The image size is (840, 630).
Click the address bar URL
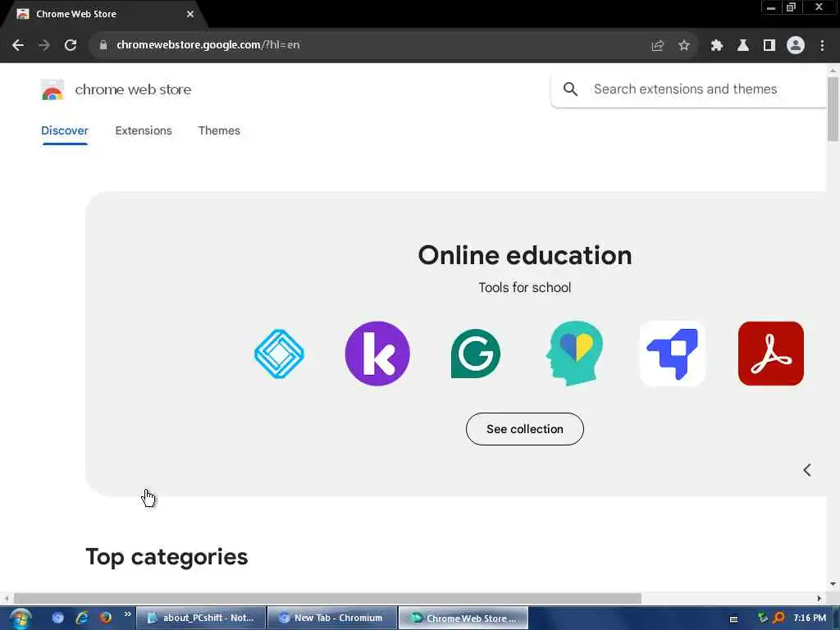[208, 45]
